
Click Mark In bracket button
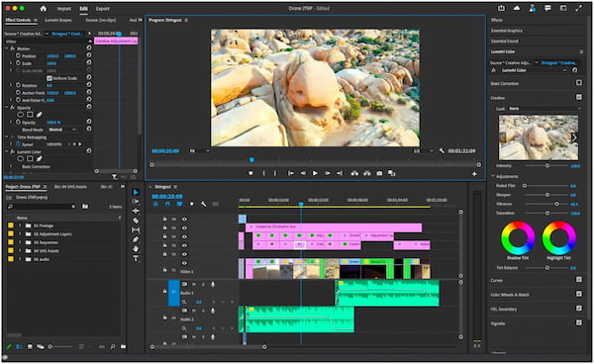tap(264, 173)
